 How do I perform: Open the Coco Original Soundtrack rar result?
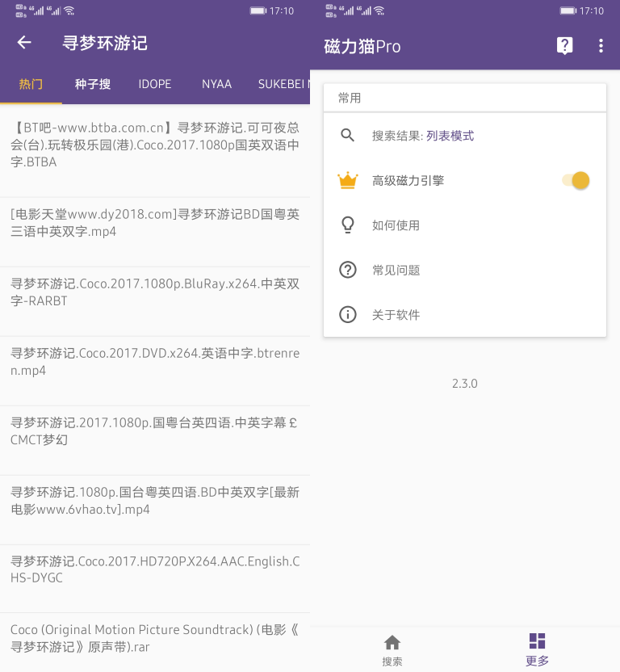tap(155, 642)
